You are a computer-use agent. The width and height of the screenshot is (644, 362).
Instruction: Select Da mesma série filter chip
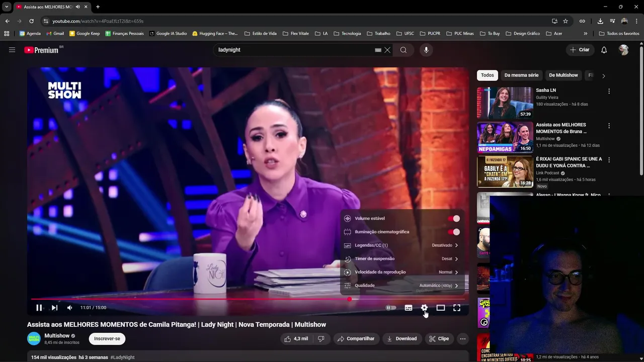[x=521, y=75]
